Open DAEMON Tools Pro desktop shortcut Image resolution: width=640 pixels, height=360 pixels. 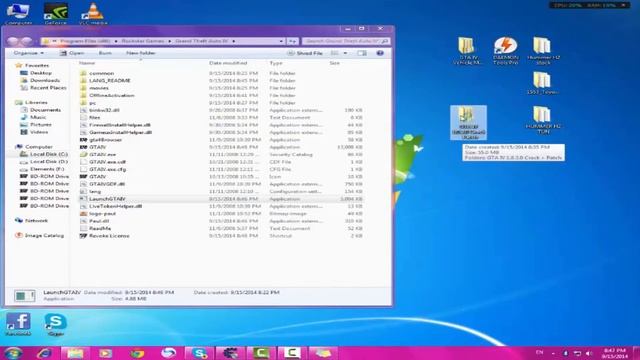(505, 51)
